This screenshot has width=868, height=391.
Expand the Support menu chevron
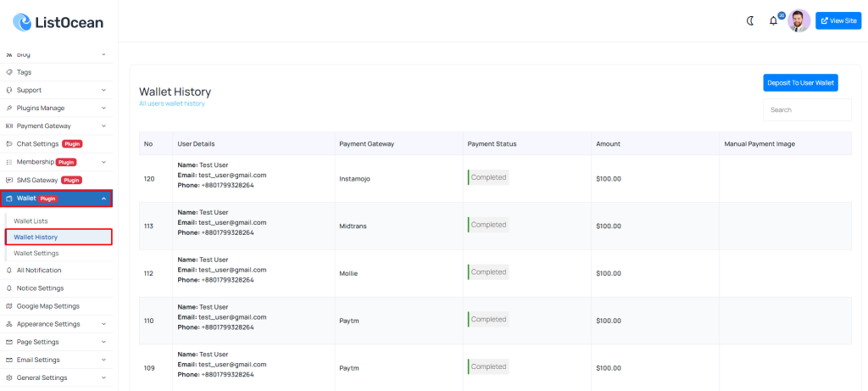pyautogui.click(x=103, y=90)
